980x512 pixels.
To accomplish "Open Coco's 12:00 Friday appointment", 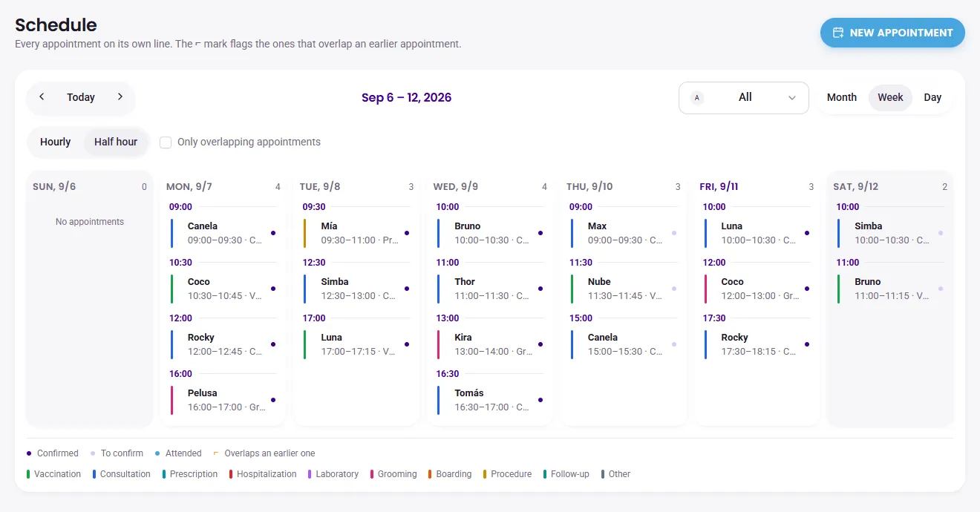I will 757,289.
